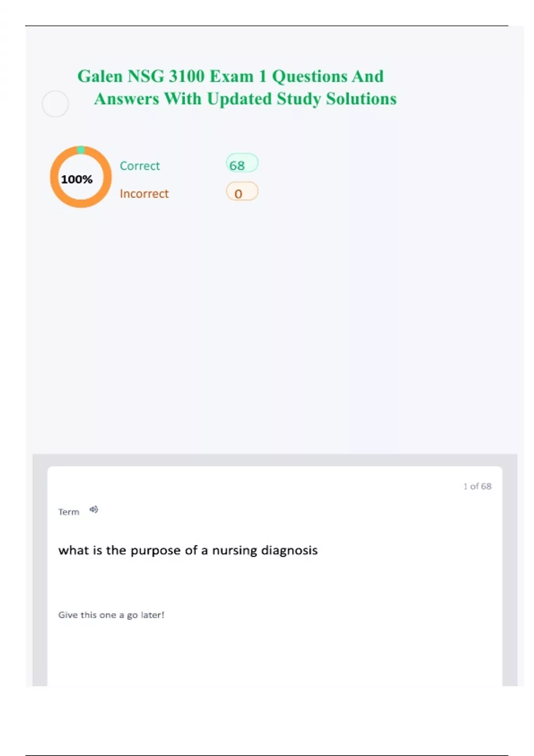Select the Incorrect label
The image size is (534, 756).
(x=144, y=194)
